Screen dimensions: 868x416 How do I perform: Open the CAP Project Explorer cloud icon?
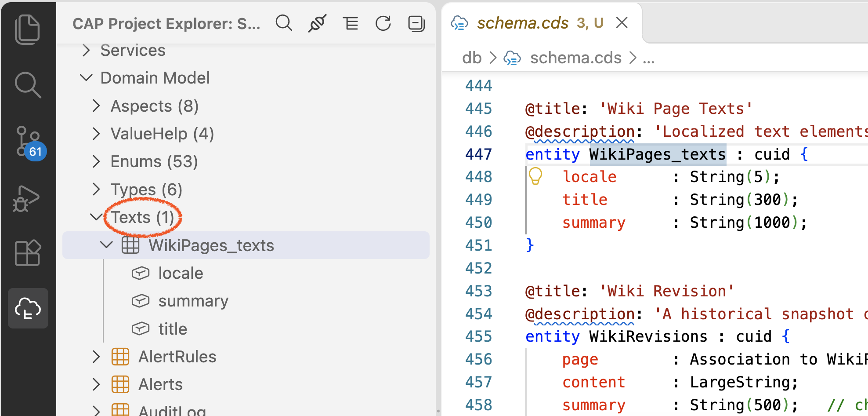point(28,308)
